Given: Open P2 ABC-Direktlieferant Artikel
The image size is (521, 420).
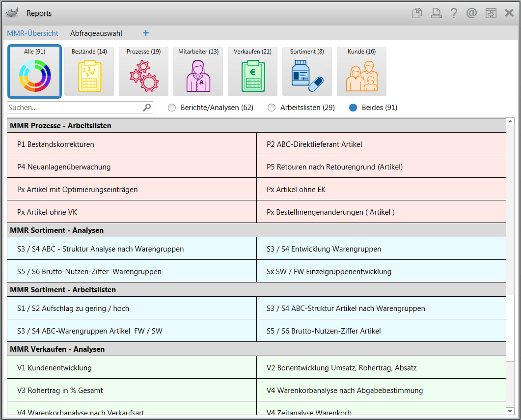Looking at the screenshot, I should pyautogui.click(x=381, y=144).
